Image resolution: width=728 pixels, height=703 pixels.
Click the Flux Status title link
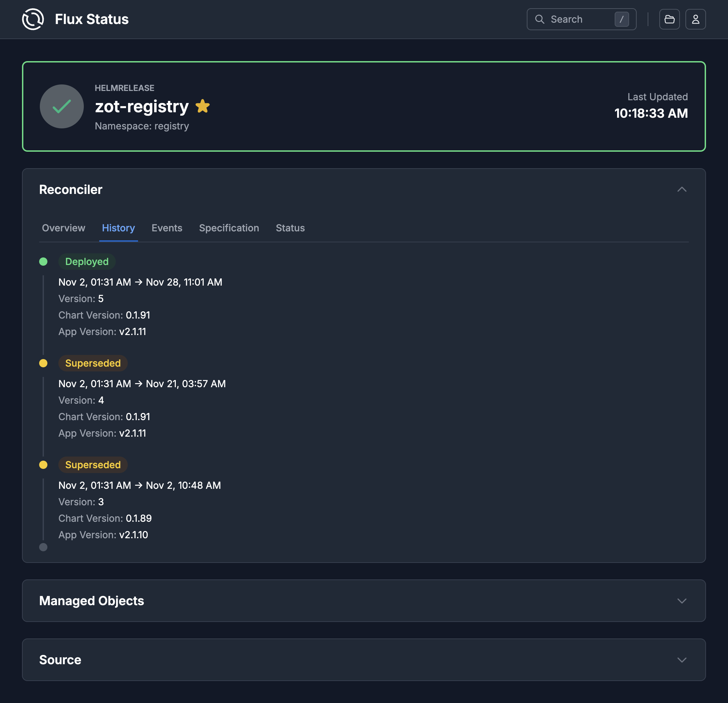coord(92,19)
